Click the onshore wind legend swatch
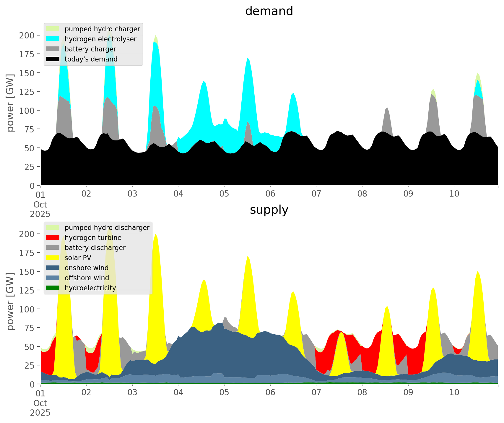 [x=53, y=268]
